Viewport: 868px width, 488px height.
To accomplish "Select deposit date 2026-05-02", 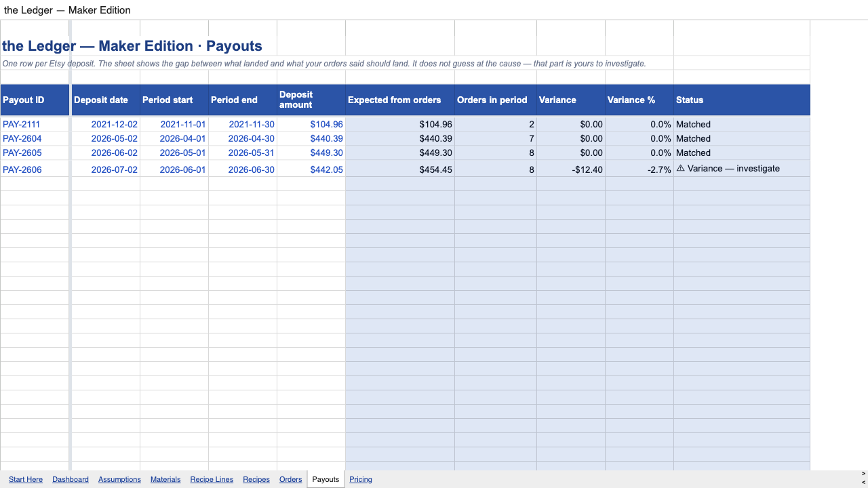I will (x=106, y=138).
